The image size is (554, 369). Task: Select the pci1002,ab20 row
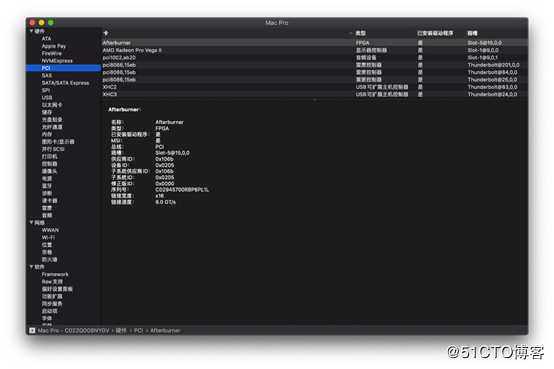(x=315, y=58)
